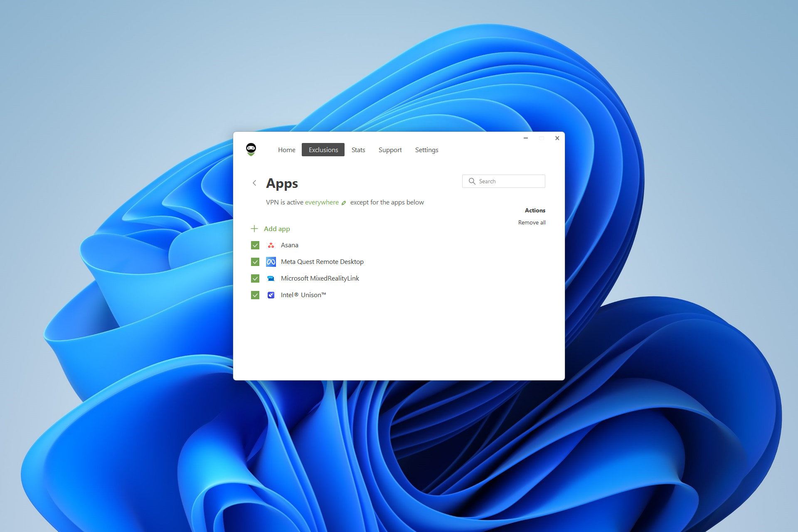
Task: Toggle the Asana VPN exclusion checkbox
Action: [254, 245]
